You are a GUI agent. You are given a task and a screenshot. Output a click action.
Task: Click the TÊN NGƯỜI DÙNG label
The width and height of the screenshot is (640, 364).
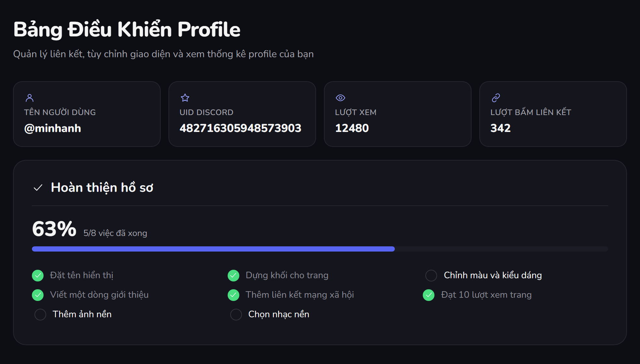(60, 112)
